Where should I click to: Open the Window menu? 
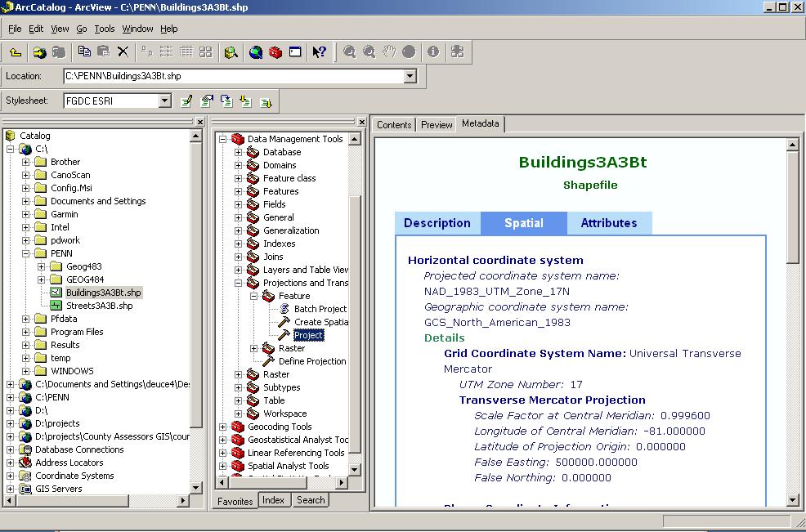point(137,29)
